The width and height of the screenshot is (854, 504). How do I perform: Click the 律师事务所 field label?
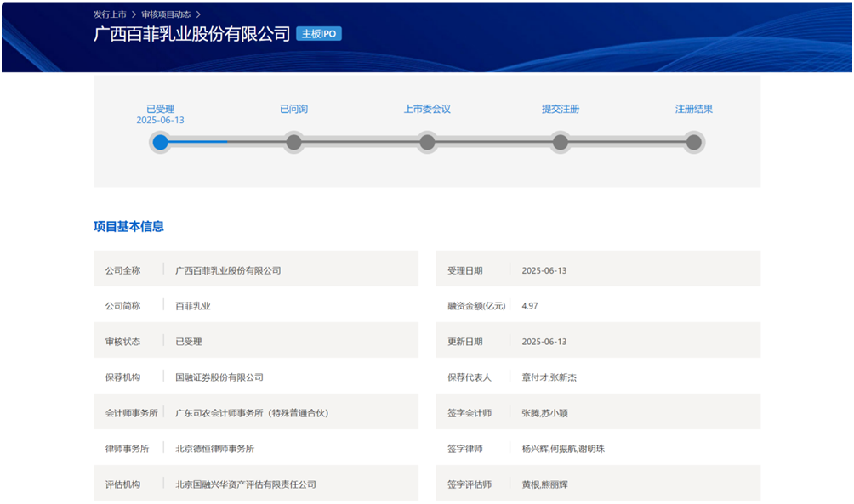pos(127,449)
